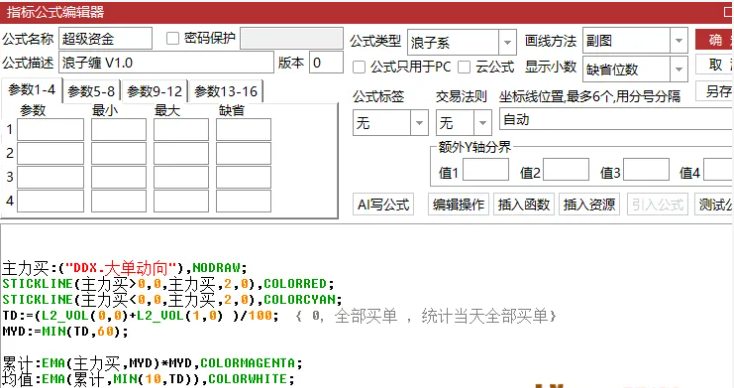Click row 1 最小 field
Viewport: 734px width, 388px height.
118,130
